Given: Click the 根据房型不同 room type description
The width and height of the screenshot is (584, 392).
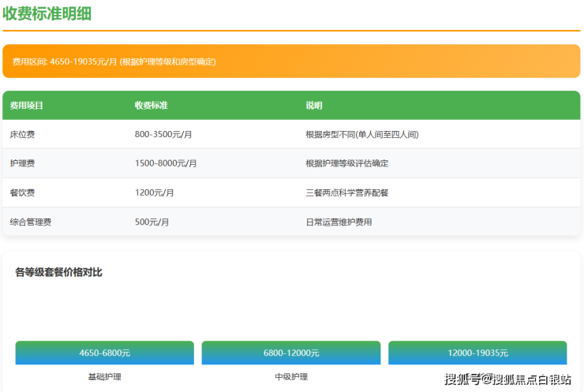Looking at the screenshot, I should point(361,134).
